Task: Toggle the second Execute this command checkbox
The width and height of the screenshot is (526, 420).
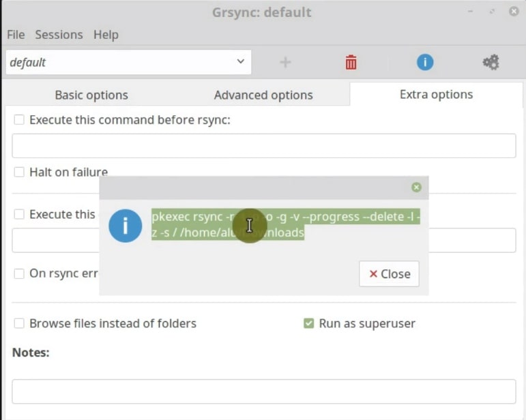Action: coord(19,214)
